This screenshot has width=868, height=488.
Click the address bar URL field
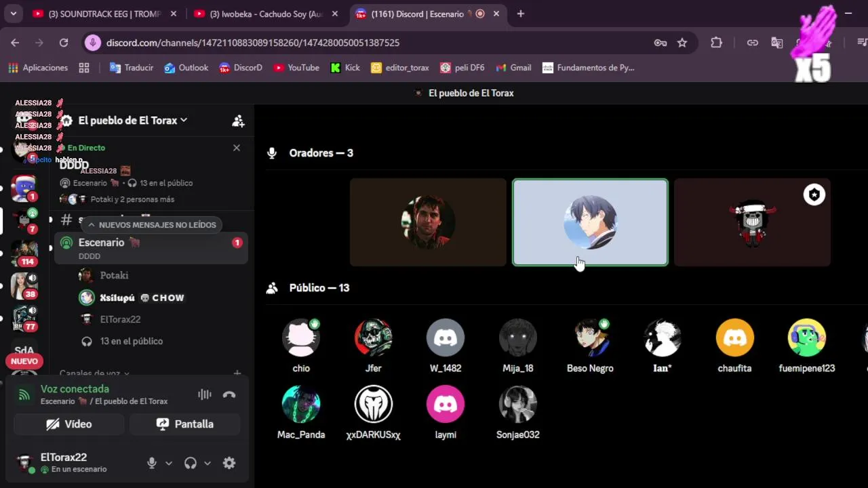[x=252, y=43]
